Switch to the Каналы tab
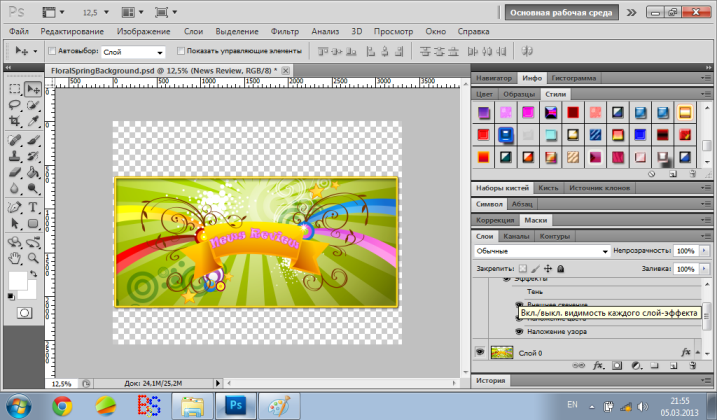Image resolution: width=717 pixels, height=420 pixels. [x=516, y=236]
